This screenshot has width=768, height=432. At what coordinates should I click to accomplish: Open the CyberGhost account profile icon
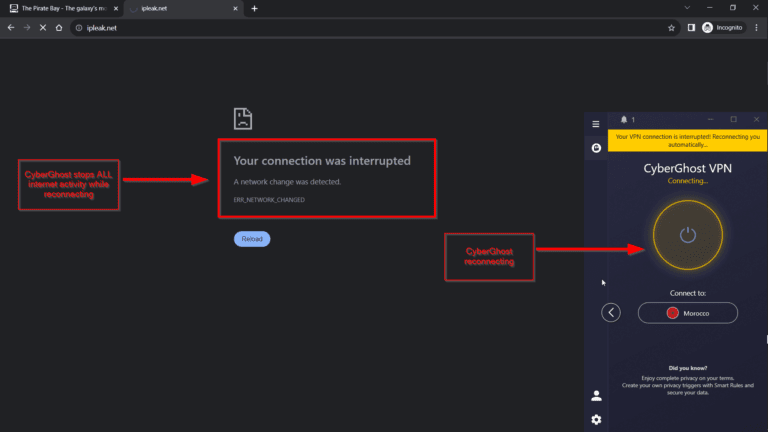pyautogui.click(x=596, y=396)
